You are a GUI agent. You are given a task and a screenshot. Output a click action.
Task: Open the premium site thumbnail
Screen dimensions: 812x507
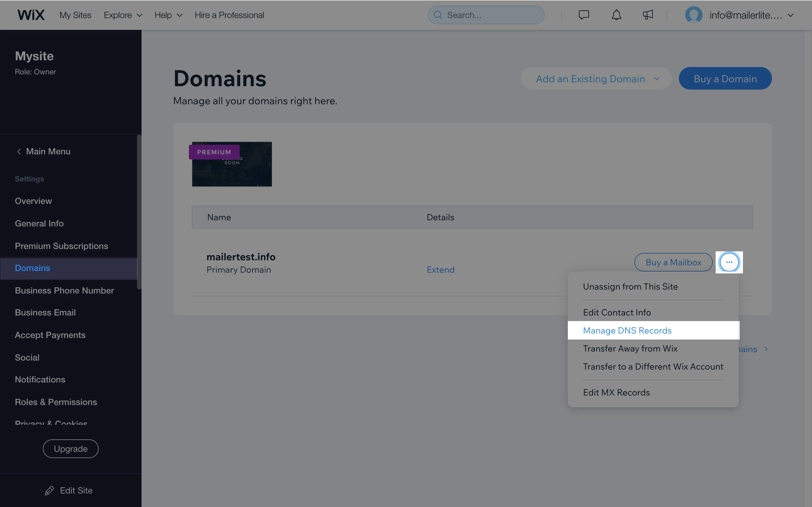232,164
